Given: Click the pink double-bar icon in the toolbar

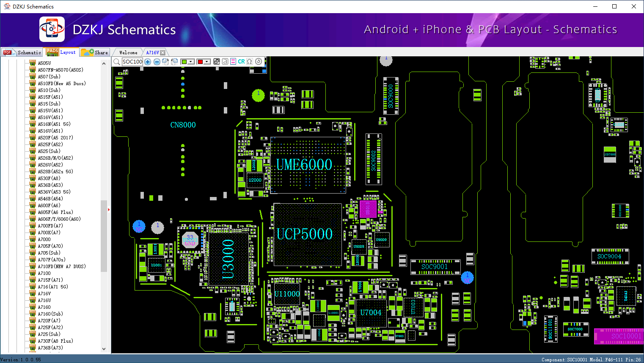Looking at the screenshot, I should coord(233,61).
